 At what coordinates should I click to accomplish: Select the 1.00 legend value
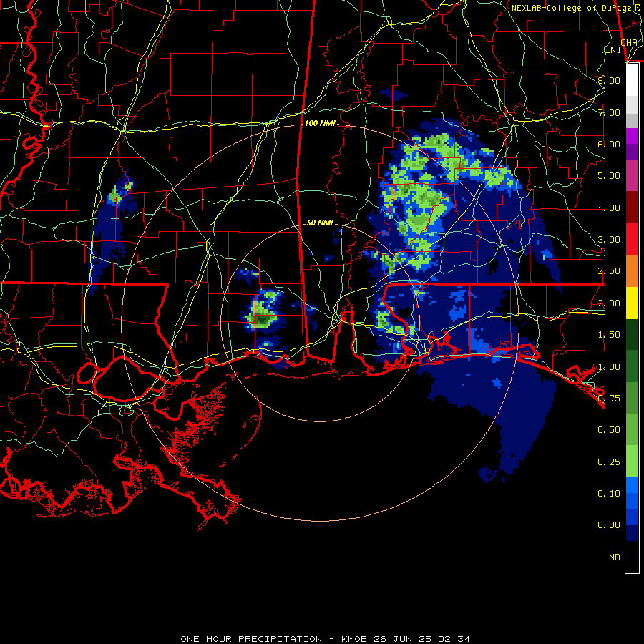[x=609, y=367]
